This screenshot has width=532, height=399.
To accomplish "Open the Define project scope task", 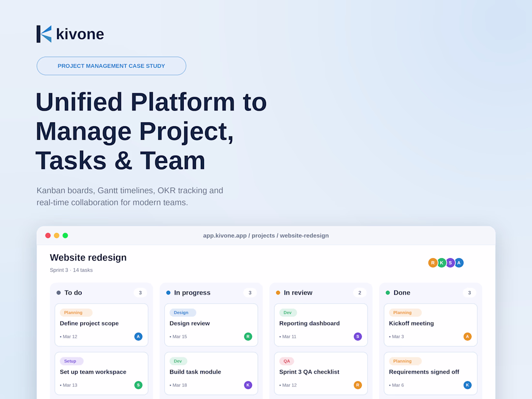I will point(102,325).
